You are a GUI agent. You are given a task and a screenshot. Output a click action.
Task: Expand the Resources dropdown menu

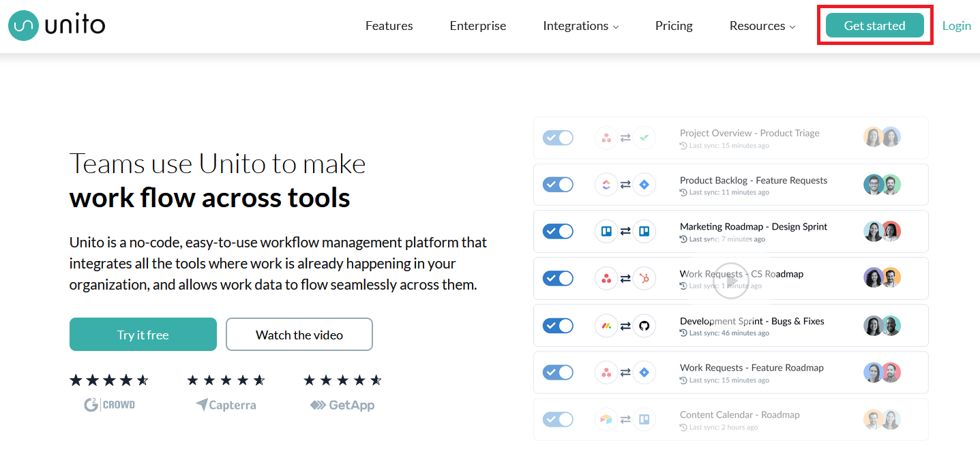[762, 26]
